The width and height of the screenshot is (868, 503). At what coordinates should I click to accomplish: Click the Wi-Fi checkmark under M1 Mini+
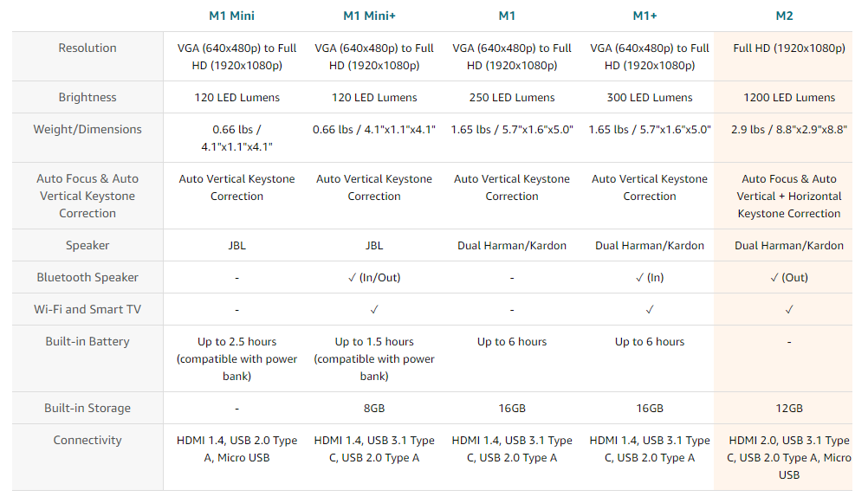click(x=374, y=309)
